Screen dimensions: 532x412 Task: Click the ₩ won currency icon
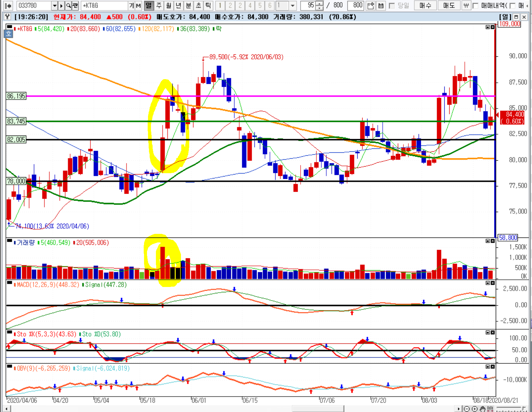pos(466,6)
